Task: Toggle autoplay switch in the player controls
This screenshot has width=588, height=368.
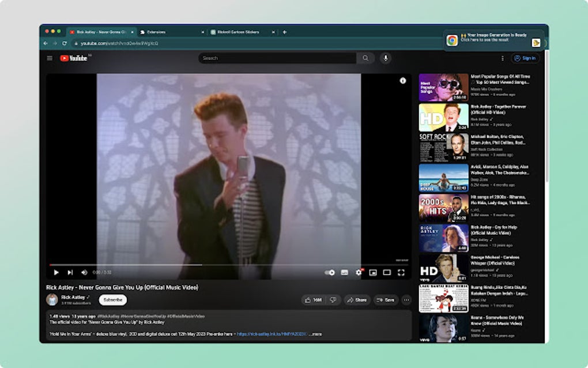Action: click(329, 272)
